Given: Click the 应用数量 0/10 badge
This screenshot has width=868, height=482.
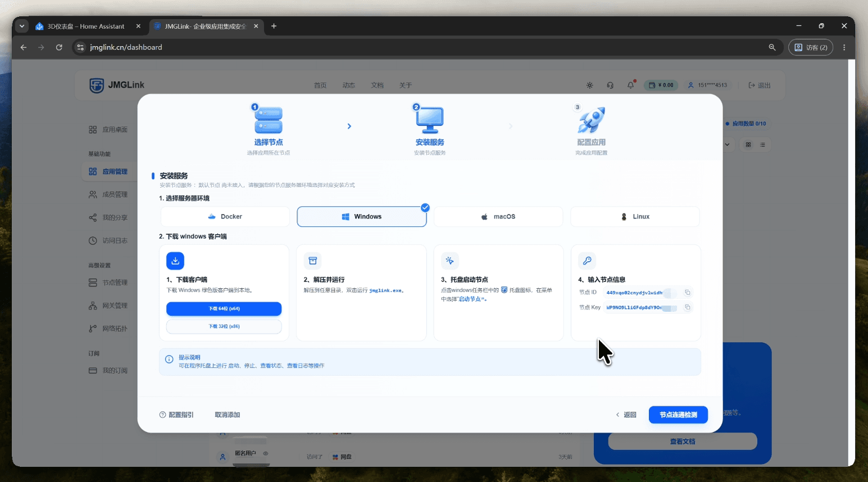Looking at the screenshot, I should pyautogui.click(x=746, y=124).
